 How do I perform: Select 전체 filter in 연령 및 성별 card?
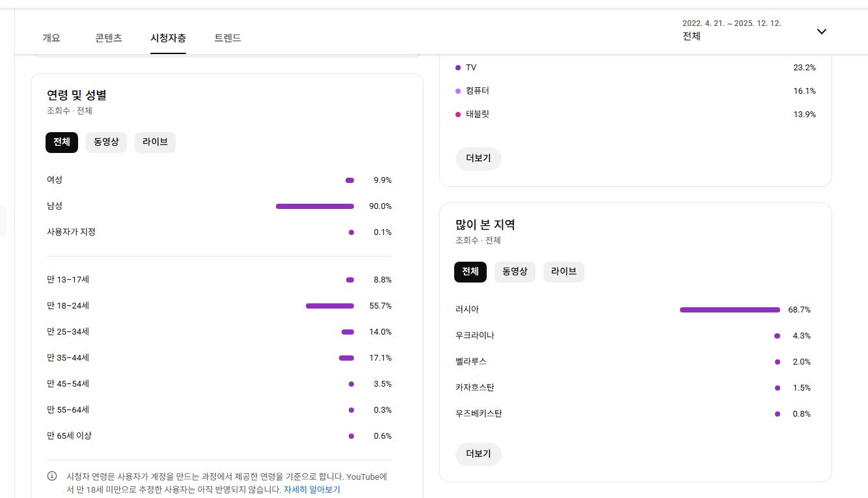pyautogui.click(x=62, y=142)
